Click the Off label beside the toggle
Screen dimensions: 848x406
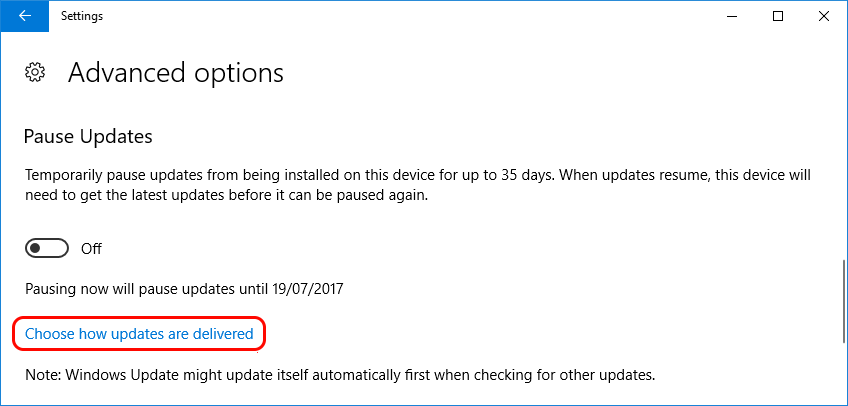(91, 249)
